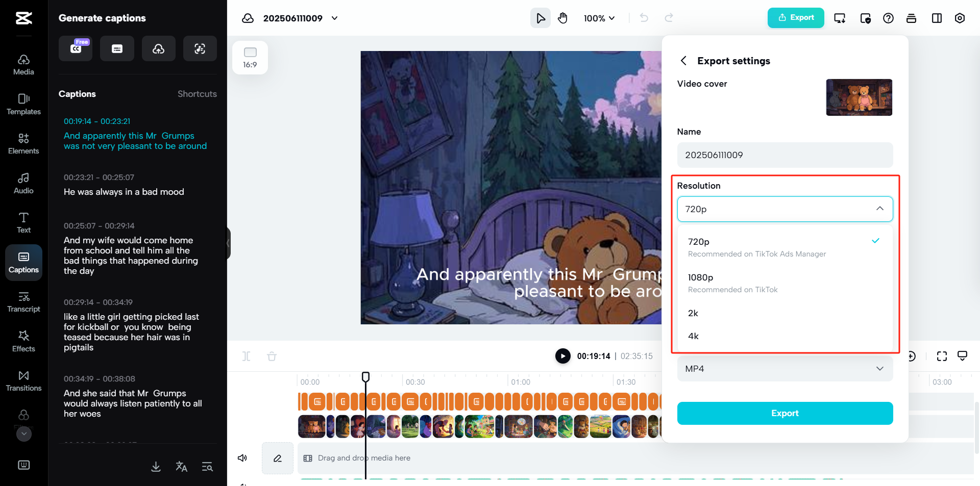Click the top Export button
Viewport: 980px width, 486px height.
coord(796,18)
